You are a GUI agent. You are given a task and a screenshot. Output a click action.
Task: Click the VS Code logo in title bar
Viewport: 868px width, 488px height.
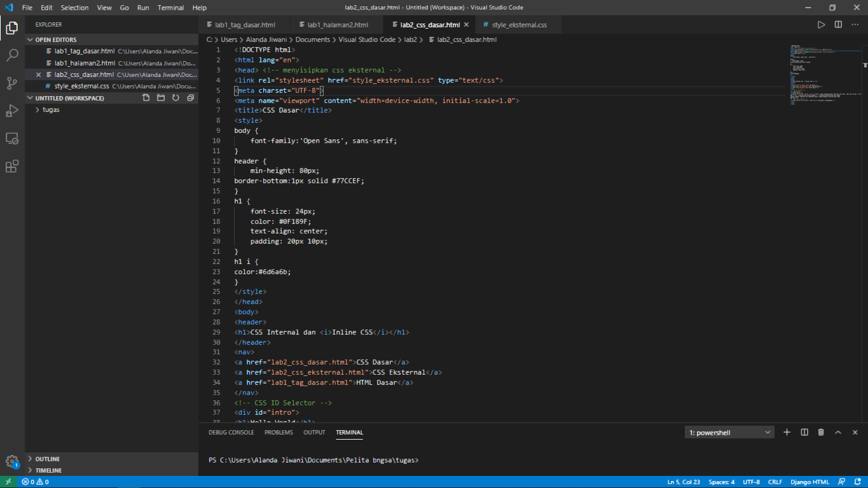click(9, 8)
